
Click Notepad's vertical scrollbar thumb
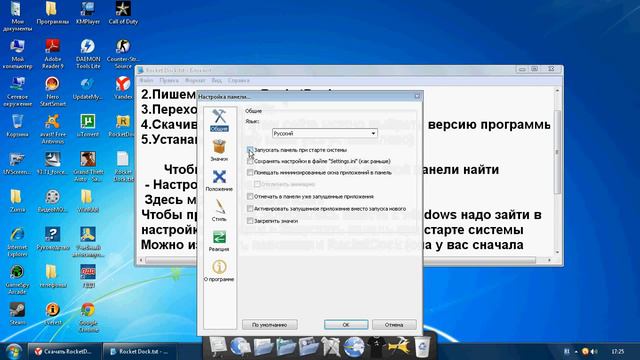pyautogui.click(x=557, y=152)
